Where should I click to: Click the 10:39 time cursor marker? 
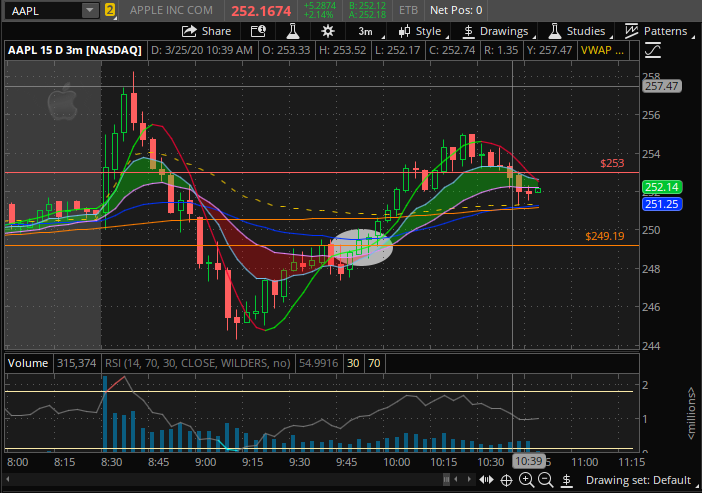coord(529,461)
